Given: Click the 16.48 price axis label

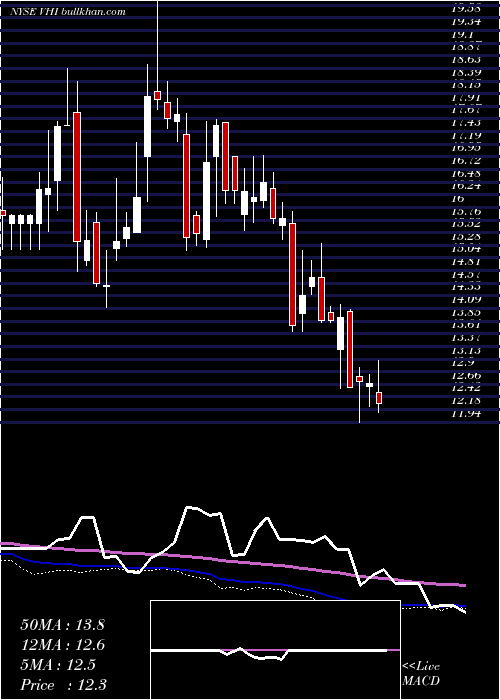Looking at the screenshot, I should point(466,173).
